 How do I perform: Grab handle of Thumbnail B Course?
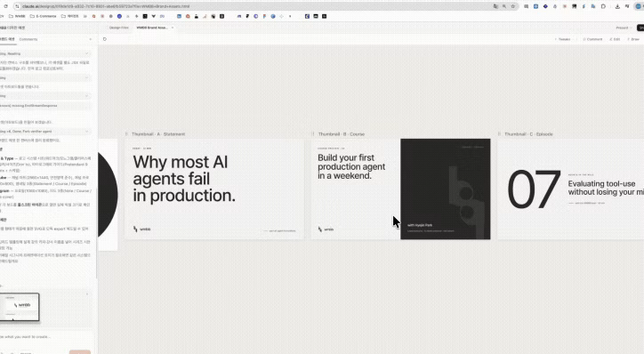coord(313,134)
